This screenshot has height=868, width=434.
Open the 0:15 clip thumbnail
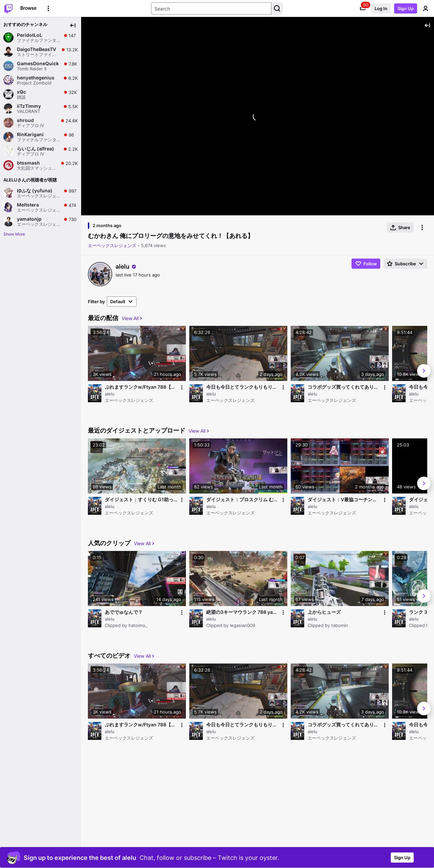point(137,578)
